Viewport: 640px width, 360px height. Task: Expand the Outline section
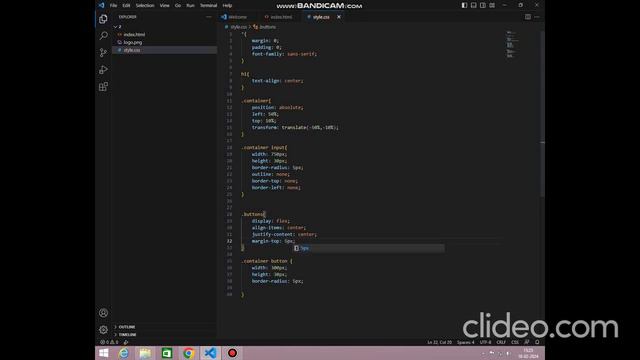(127, 327)
